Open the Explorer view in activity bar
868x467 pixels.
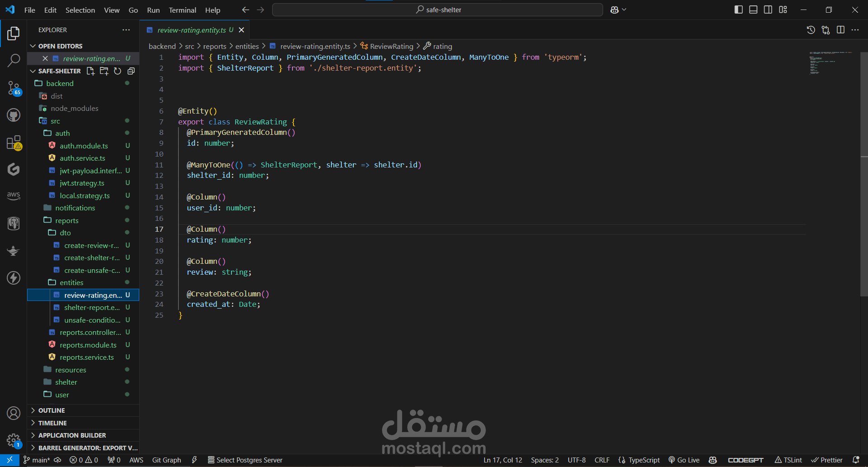14,33
